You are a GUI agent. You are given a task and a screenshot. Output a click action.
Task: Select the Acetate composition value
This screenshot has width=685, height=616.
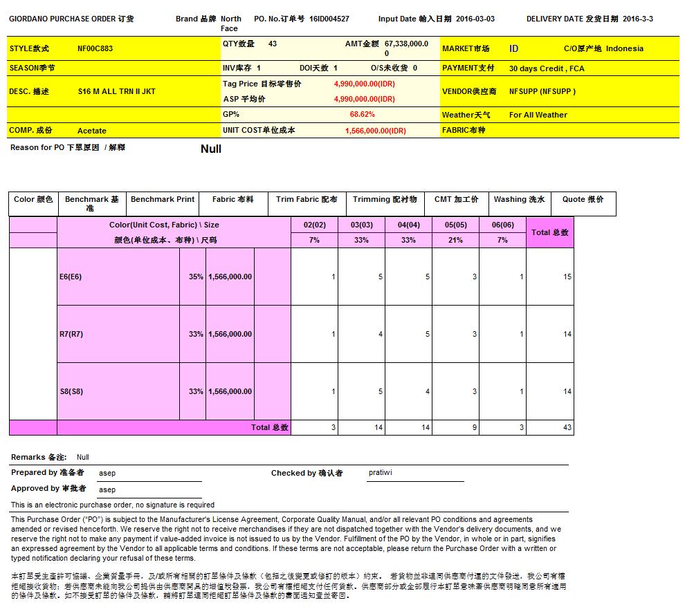coord(91,131)
